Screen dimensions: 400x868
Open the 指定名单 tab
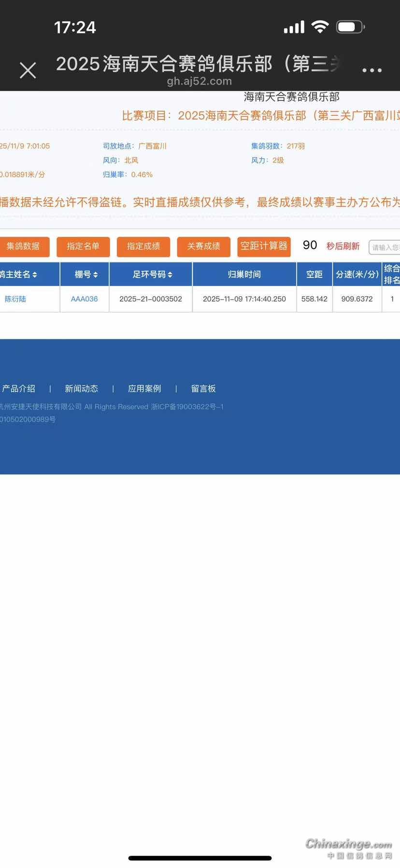83,246
